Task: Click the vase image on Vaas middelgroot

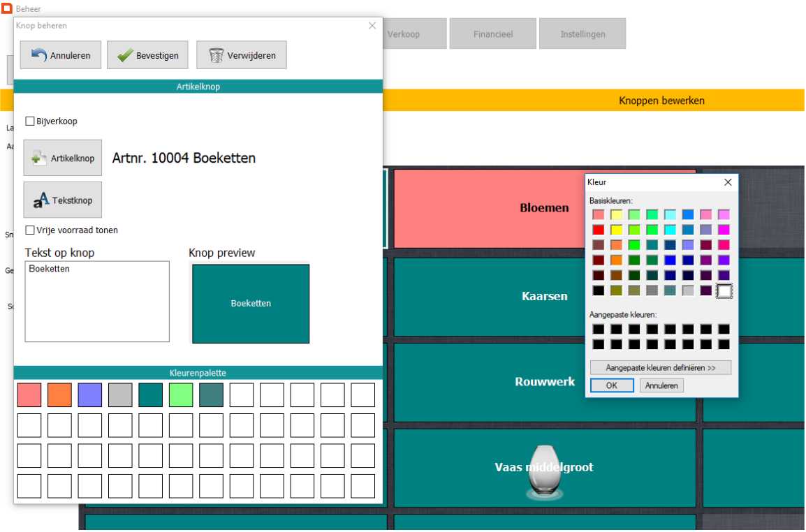Action: pyautogui.click(x=544, y=472)
